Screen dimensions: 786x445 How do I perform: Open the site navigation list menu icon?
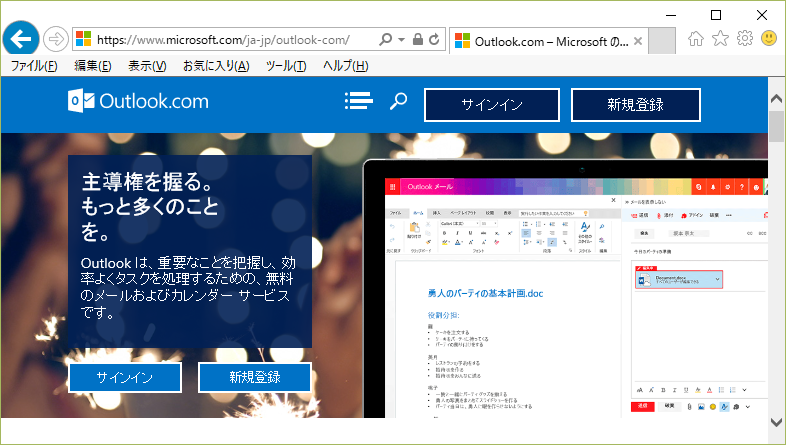pos(359,101)
